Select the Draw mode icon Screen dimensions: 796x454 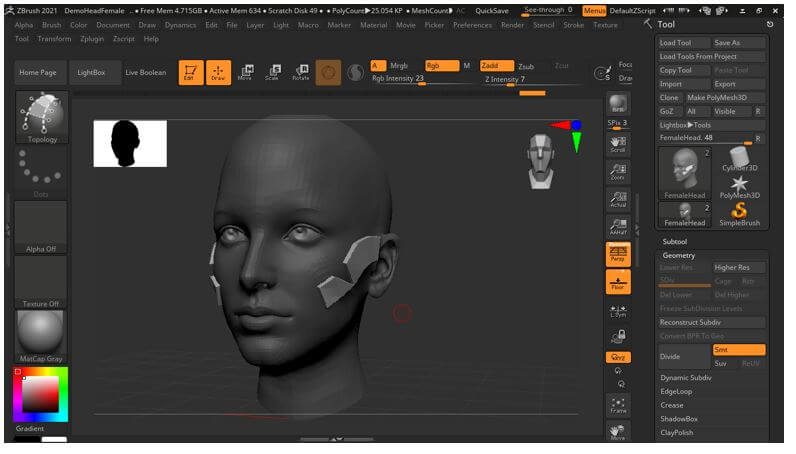click(x=219, y=72)
